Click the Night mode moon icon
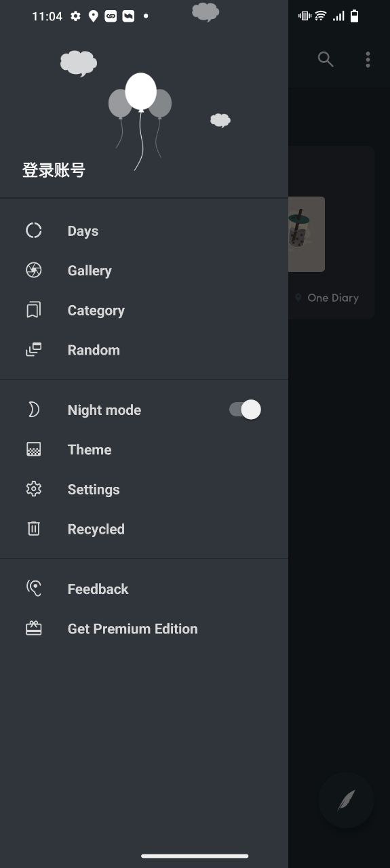Image resolution: width=390 pixels, height=868 pixels. (34, 410)
